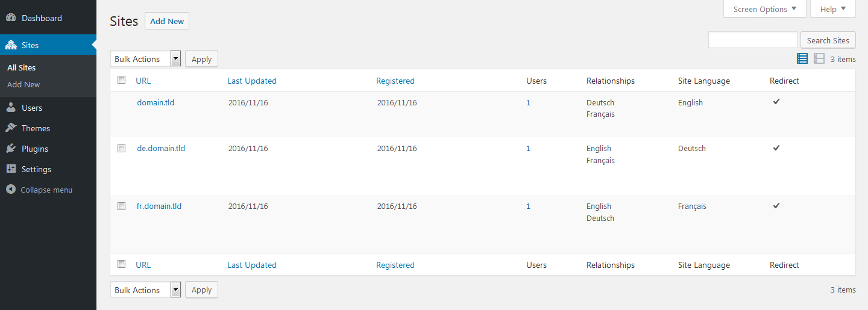This screenshot has width=868, height=310.
Task: Open the Add New submenu item under Sites
Action: [24, 84]
